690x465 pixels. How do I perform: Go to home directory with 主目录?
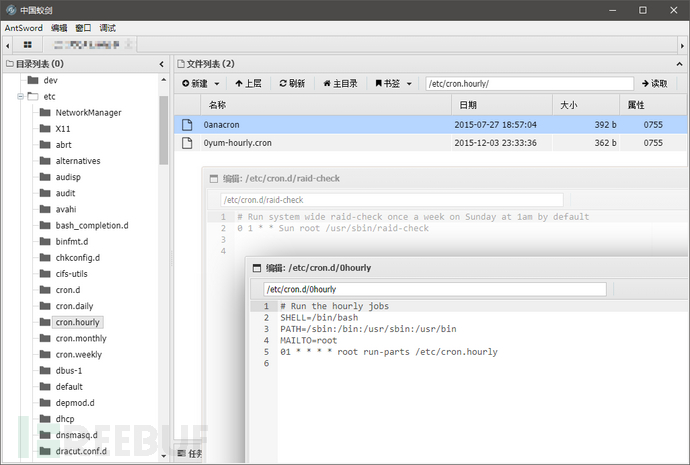tap(341, 83)
